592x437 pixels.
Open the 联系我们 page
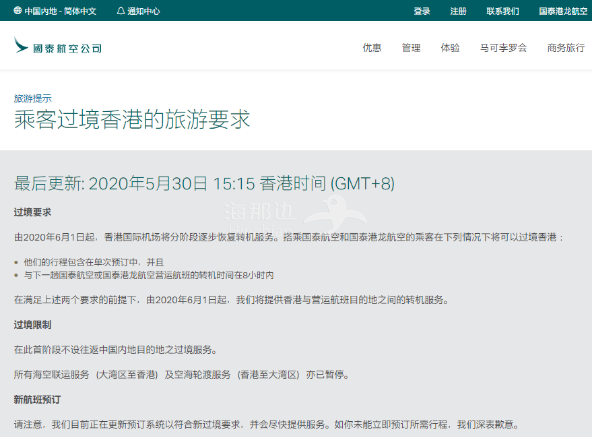503,11
